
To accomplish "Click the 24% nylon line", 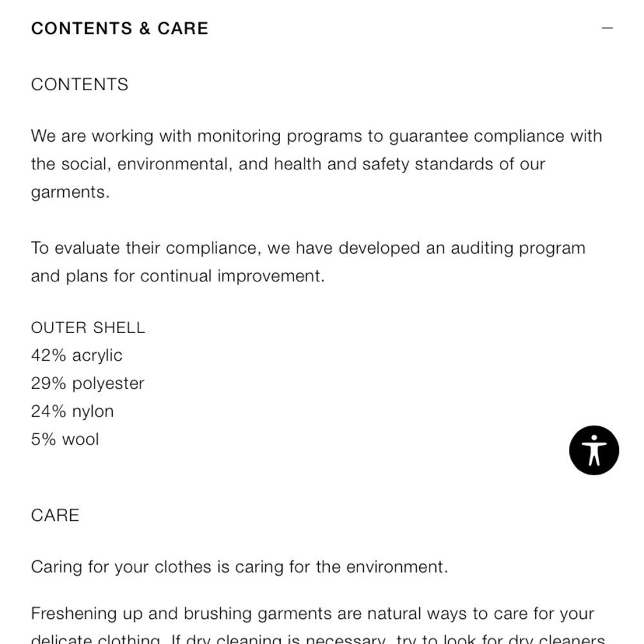I will pos(72,411).
